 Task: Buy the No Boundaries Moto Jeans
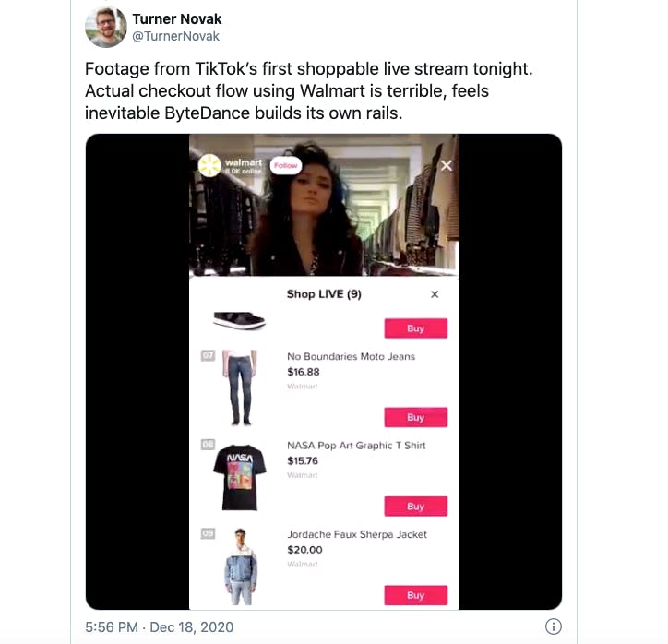coord(416,417)
